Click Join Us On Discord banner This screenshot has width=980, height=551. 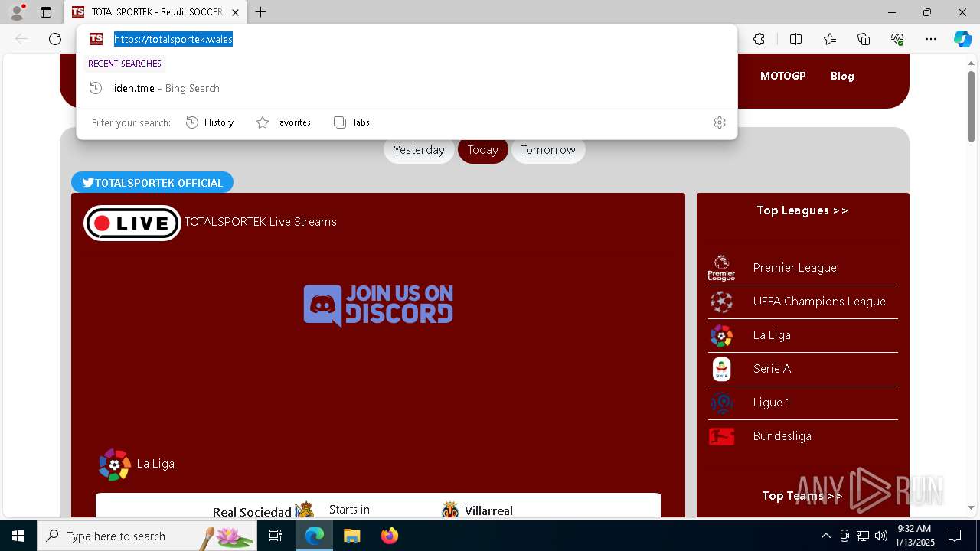(378, 305)
